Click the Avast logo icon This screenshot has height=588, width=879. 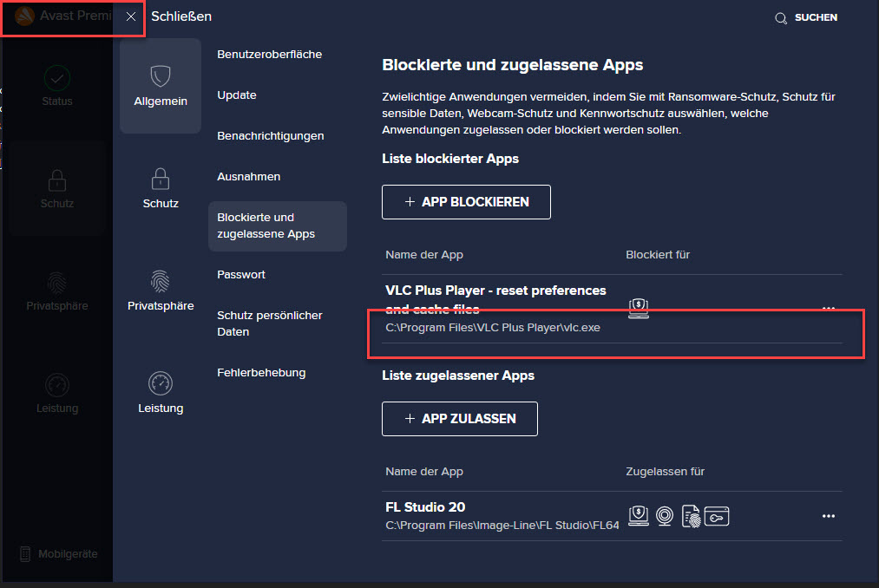click(x=24, y=16)
